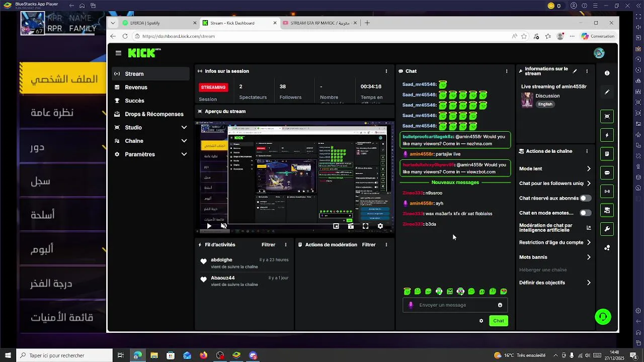Image resolution: width=644 pixels, height=362 pixels.
Task: Click the Envoyer un message input field
Action: (x=455, y=305)
